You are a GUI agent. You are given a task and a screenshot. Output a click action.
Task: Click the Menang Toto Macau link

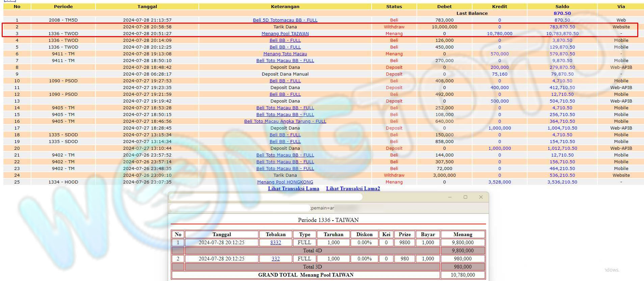pyautogui.click(x=285, y=54)
